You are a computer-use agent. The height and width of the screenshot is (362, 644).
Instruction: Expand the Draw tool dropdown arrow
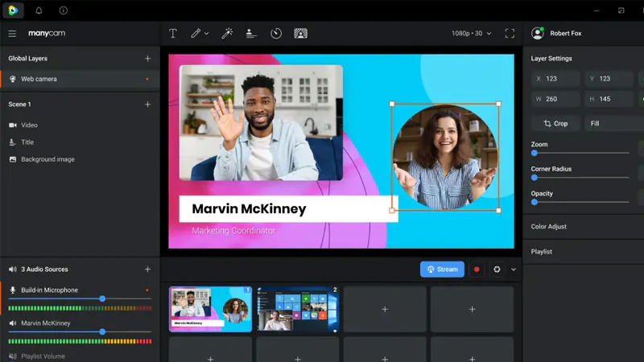(x=207, y=34)
